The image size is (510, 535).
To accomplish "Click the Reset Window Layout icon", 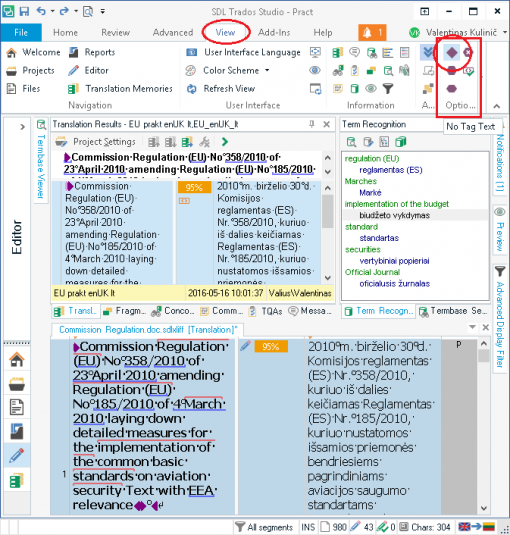I will 315,89.
